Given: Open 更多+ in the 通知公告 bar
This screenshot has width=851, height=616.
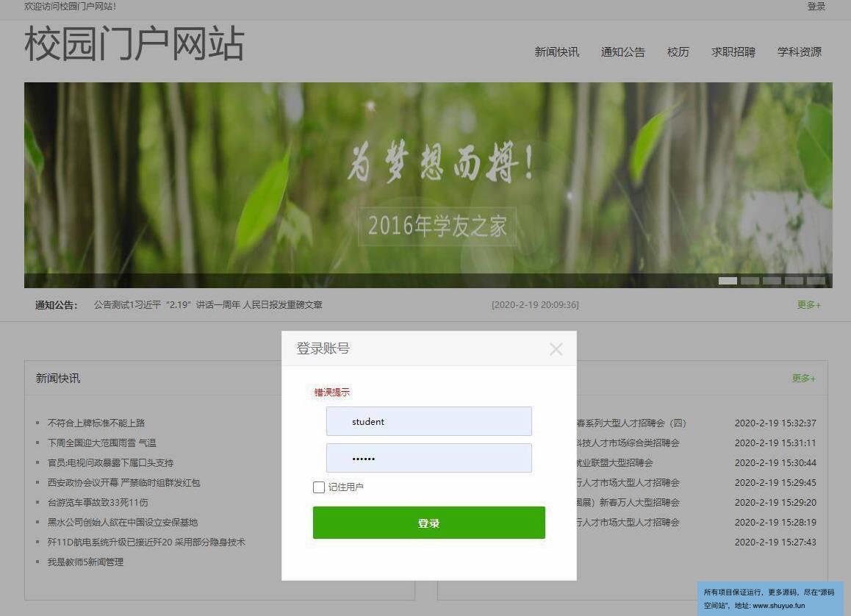Looking at the screenshot, I should pyautogui.click(x=808, y=305).
